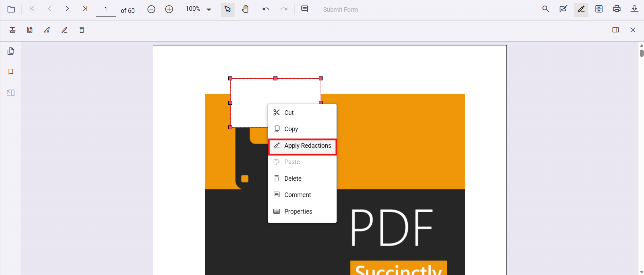Select the Redact Pages tool
This screenshot has height=275, width=644.
(30, 30)
